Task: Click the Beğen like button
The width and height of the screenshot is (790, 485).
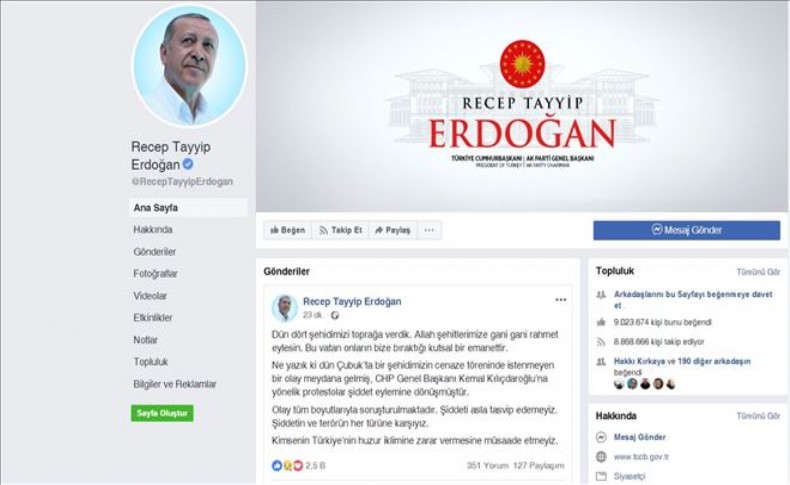Action: (288, 230)
